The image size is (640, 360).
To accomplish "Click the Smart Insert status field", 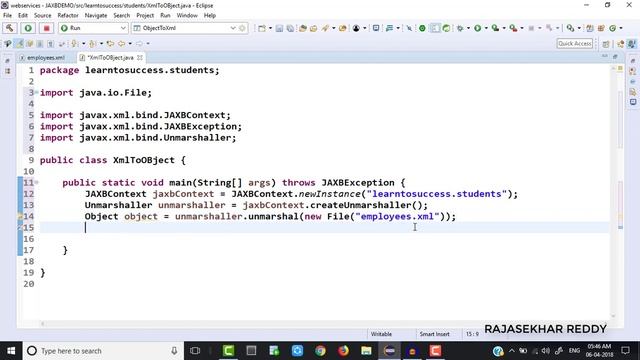I will coord(434,334).
